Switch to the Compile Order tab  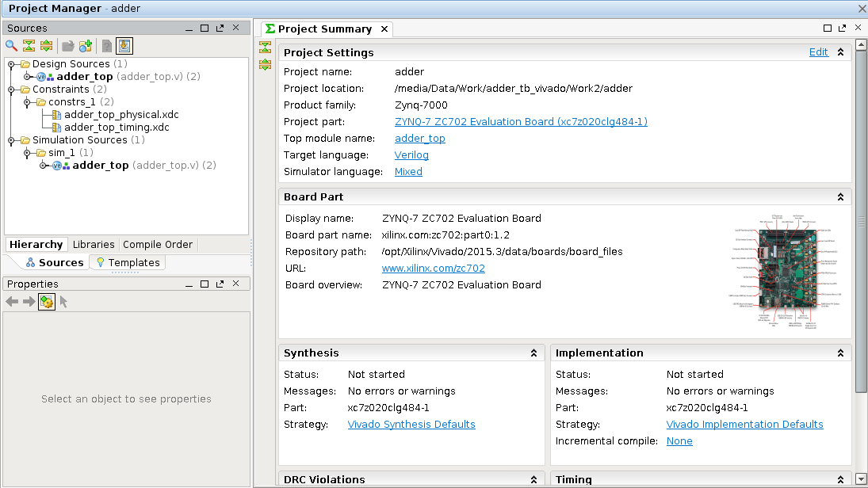coord(158,245)
